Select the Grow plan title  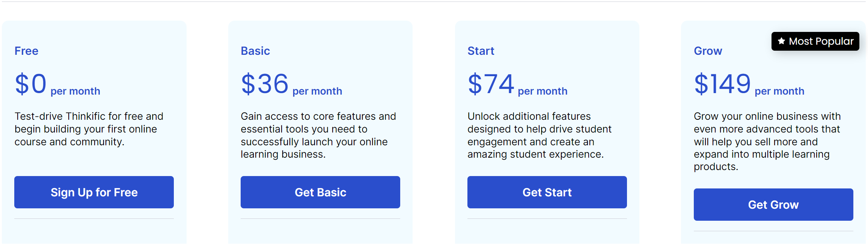pyautogui.click(x=708, y=51)
